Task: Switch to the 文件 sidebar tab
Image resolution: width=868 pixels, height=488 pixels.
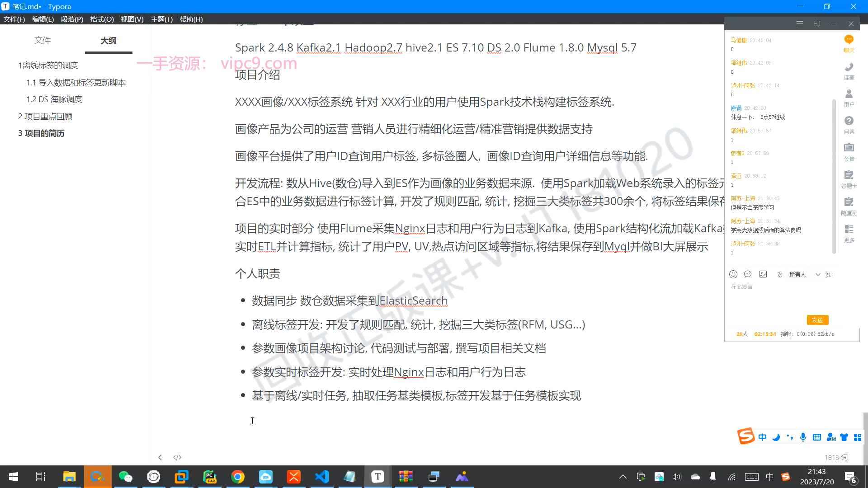Action: click(x=42, y=41)
